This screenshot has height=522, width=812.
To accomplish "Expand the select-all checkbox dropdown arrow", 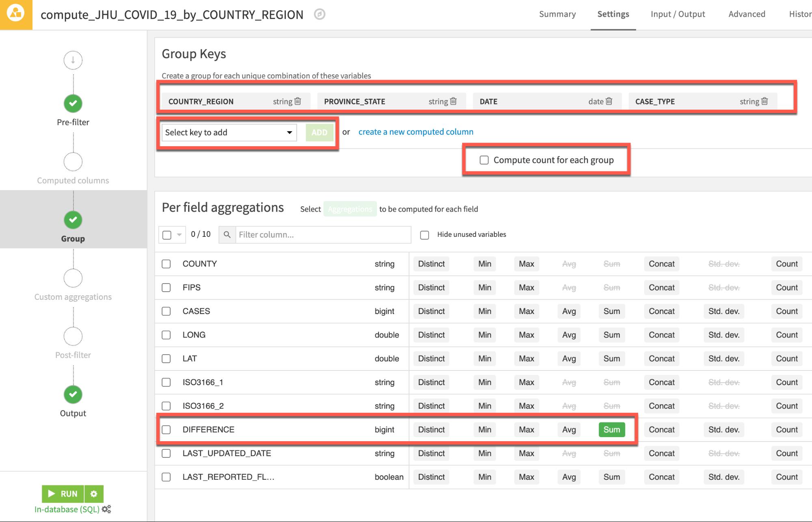I will pos(179,235).
